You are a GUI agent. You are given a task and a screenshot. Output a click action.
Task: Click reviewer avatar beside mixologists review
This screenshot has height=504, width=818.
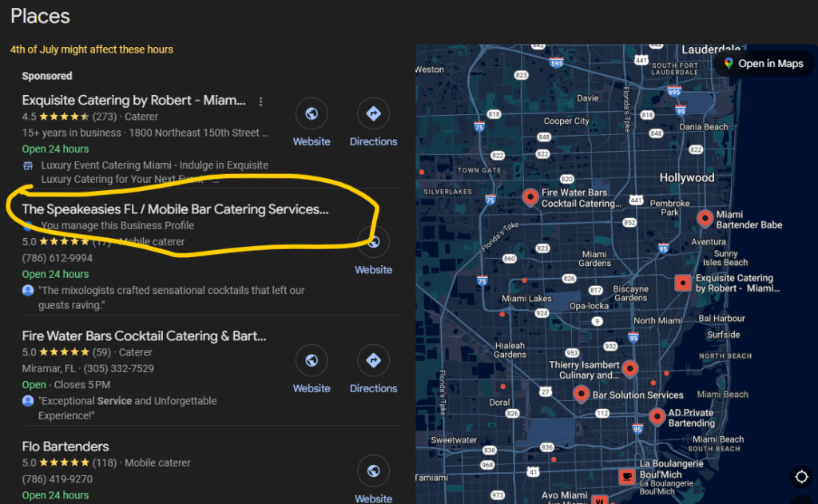click(x=28, y=291)
